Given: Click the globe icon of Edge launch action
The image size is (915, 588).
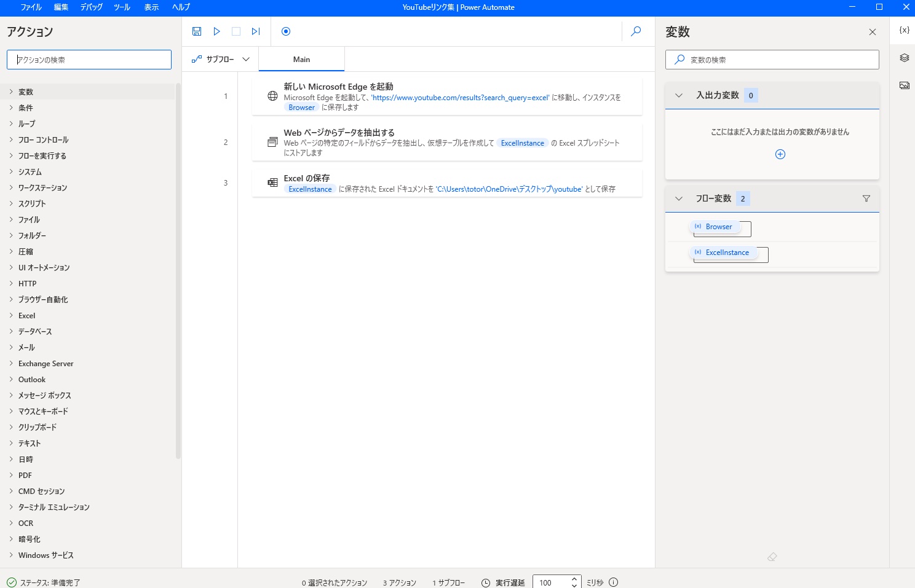Looking at the screenshot, I should pyautogui.click(x=272, y=96).
